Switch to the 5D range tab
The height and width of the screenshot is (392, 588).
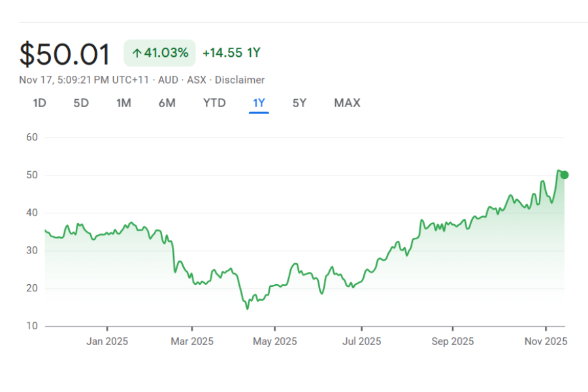click(81, 103)
